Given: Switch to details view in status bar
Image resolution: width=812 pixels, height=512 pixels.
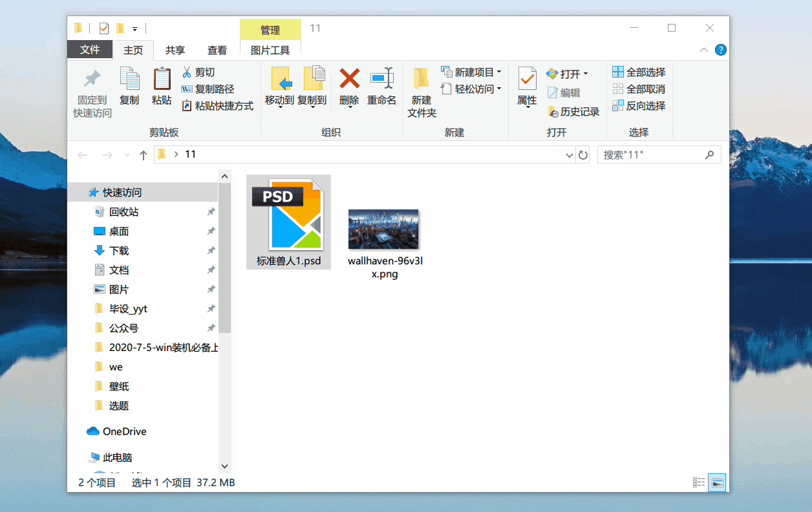Looking at the screenshot, I should [x=698, y=482].
